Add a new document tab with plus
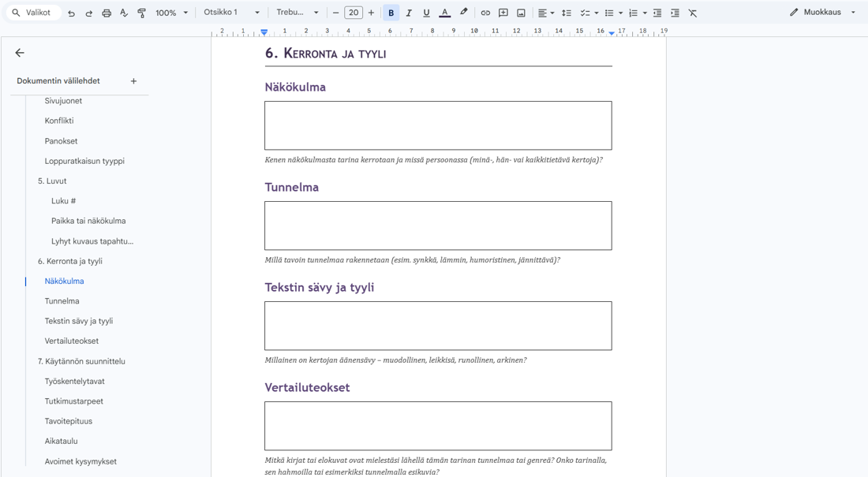Viewport: 868px width, 477px height. [133, 80]
